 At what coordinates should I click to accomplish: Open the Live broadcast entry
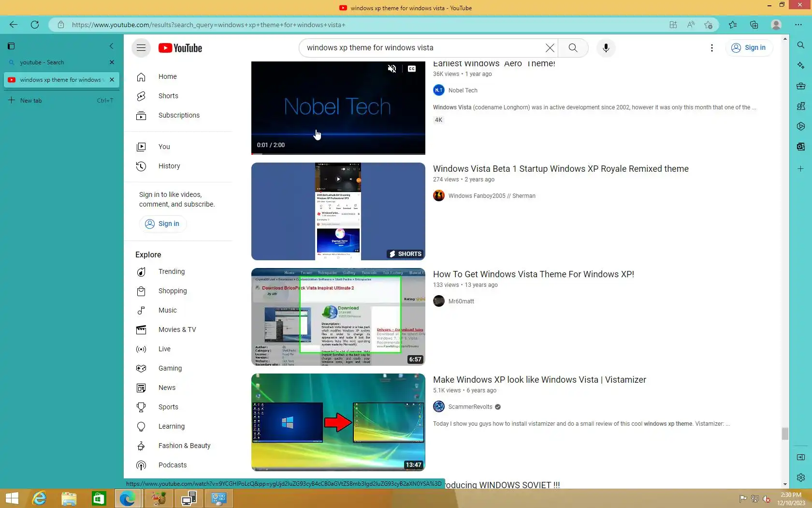178,349
